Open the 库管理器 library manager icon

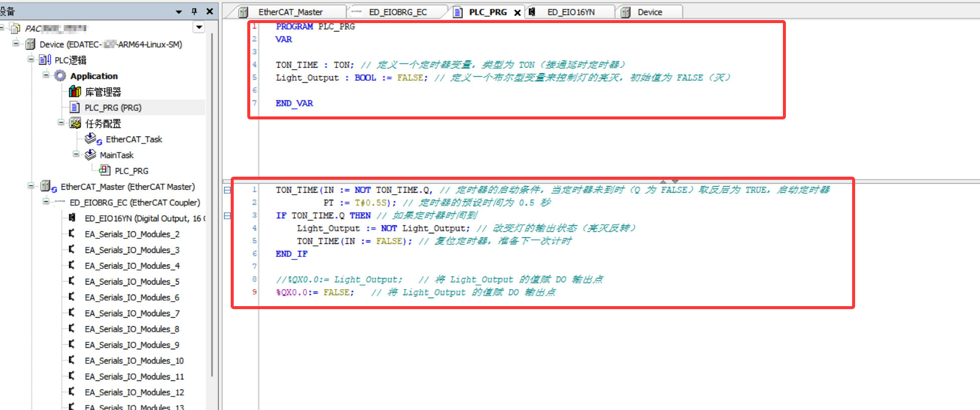(75, 91)
